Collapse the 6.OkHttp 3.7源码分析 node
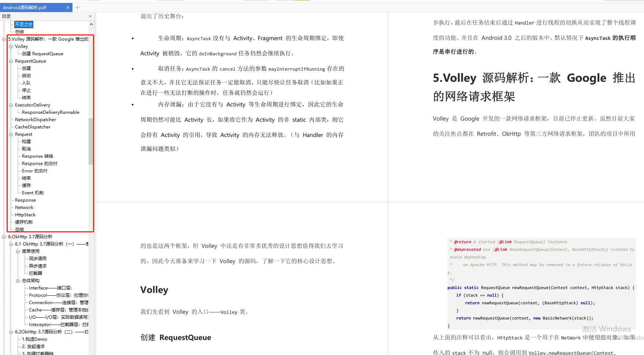644x355 pixels. (4, 237)
